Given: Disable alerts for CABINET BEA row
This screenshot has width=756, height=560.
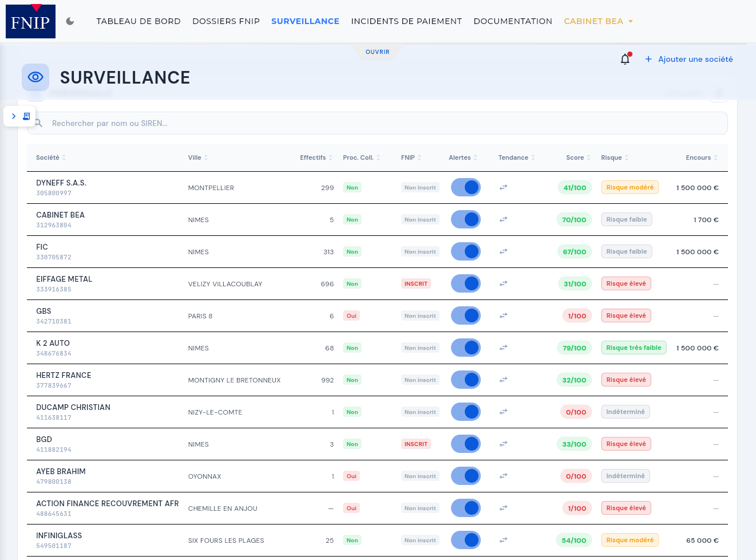Looking at the screenshot, I should [x=466, y=219].
